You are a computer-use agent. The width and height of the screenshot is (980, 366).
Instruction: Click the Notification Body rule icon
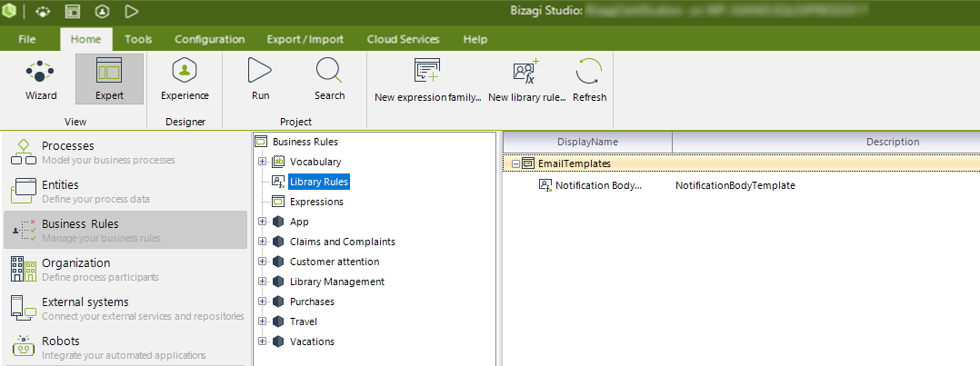545,185
